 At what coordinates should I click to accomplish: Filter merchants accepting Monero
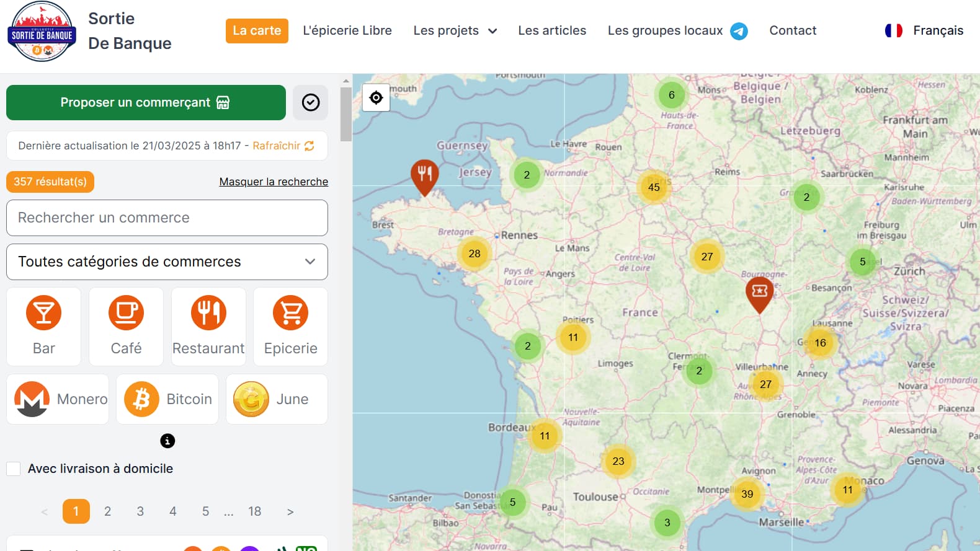point(58,399)
